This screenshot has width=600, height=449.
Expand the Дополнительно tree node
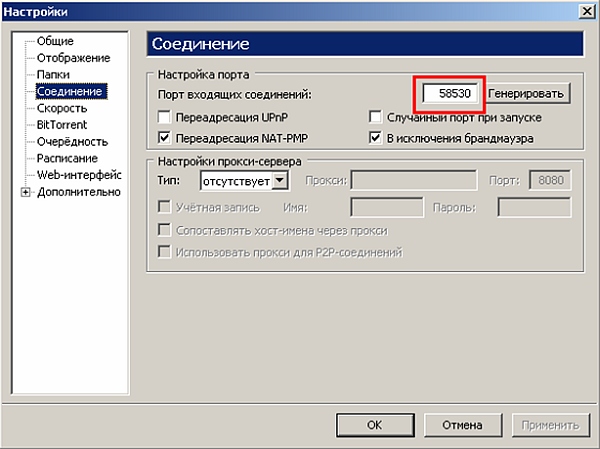25,192
